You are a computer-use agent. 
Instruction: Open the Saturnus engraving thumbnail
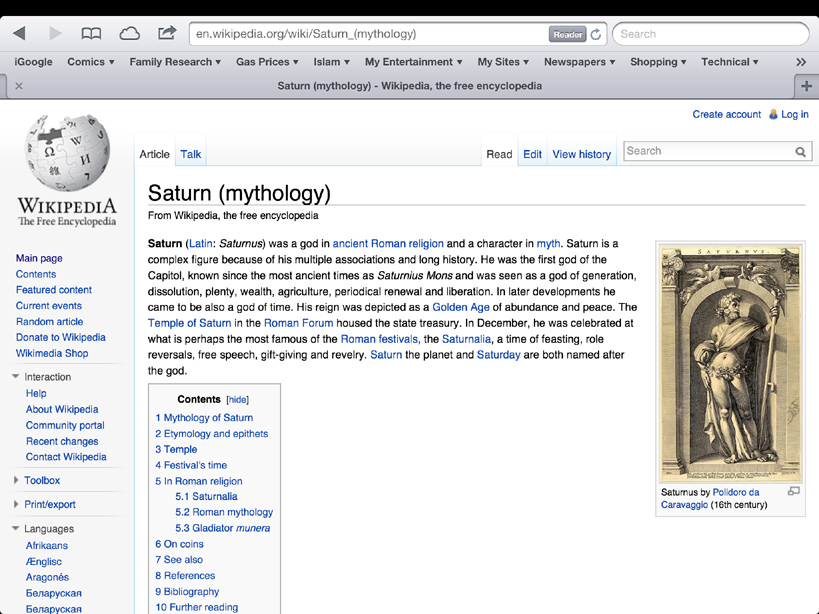tap(729, 362)
